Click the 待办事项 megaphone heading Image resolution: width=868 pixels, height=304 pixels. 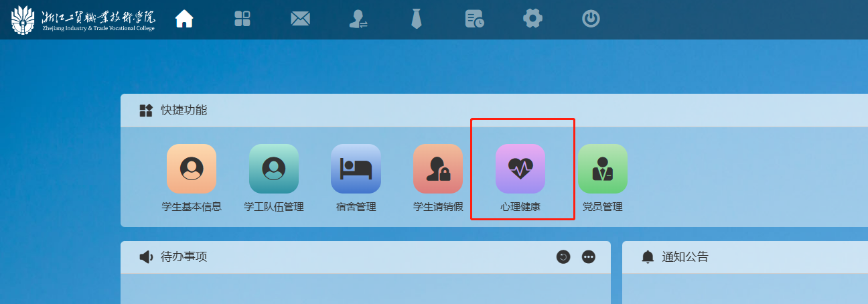coord(173,256)
